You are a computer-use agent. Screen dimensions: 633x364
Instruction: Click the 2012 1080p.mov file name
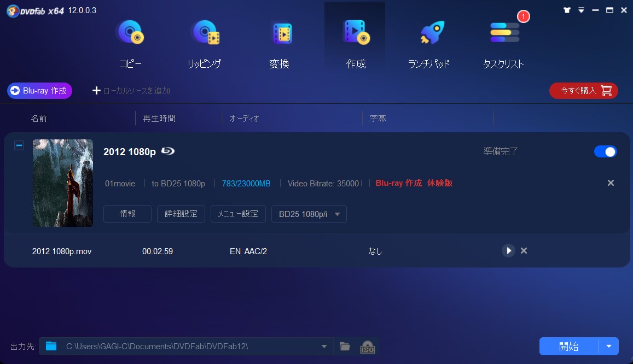point(62,251)
